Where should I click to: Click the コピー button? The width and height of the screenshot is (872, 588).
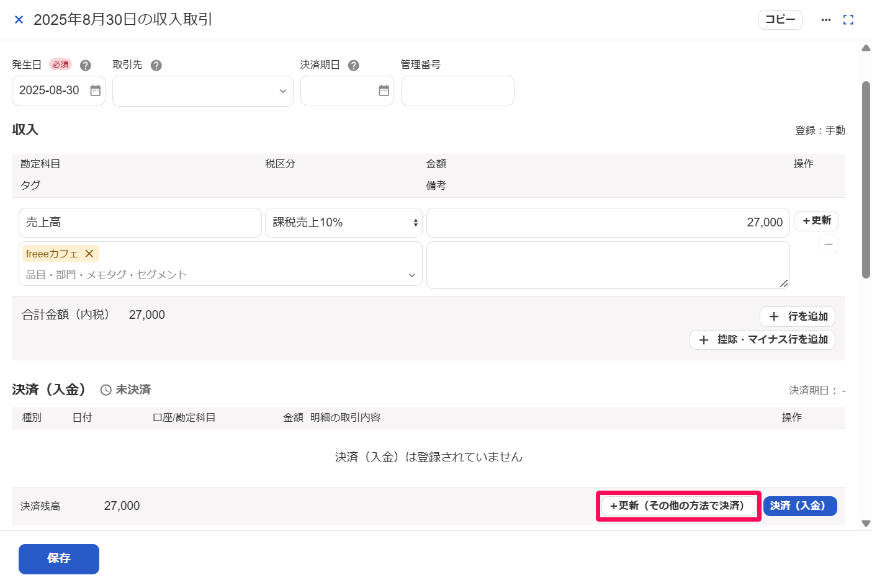pyautogui.click(x=780, y=20)
